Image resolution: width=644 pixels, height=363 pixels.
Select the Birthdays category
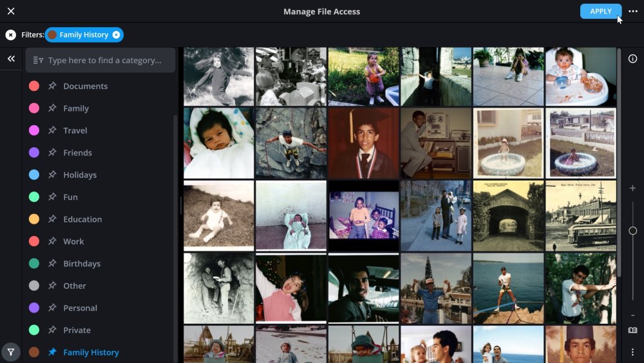click(82, 264)
